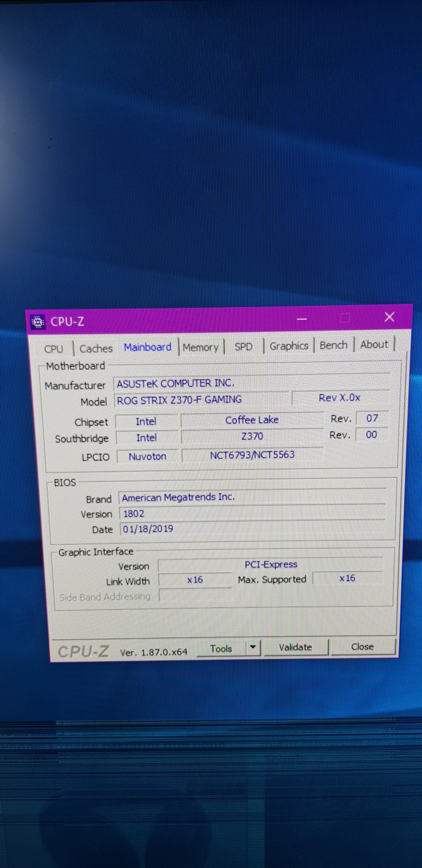This screenshot has width=422, height=868.
Task: Open the Graphics tab
Action: click(x=289, y=346)
